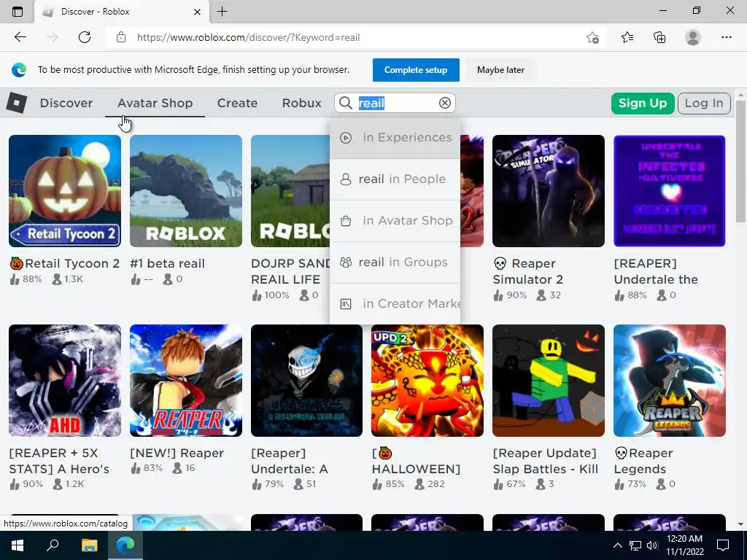The height and width of the screenshot is (560, 747).
Task: Click the Roblox logo home icon
Action: click(17, 103)
